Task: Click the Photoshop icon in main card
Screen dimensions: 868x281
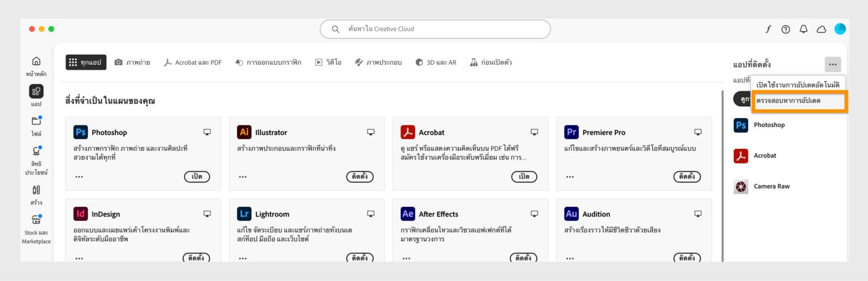Action: (x=80, y=132)
